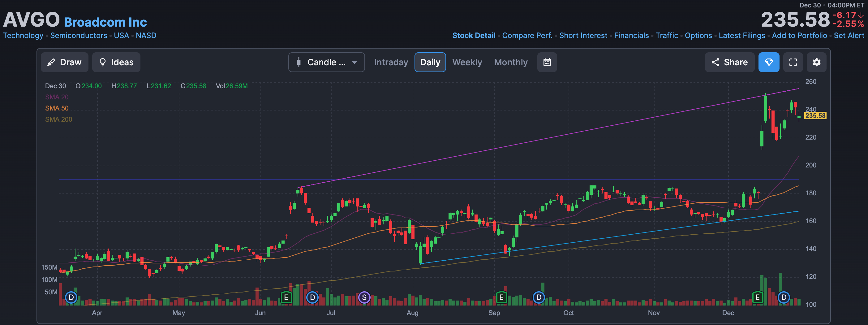
Task: Set Alert for AVGO
Action: click(x=849, y=35)
